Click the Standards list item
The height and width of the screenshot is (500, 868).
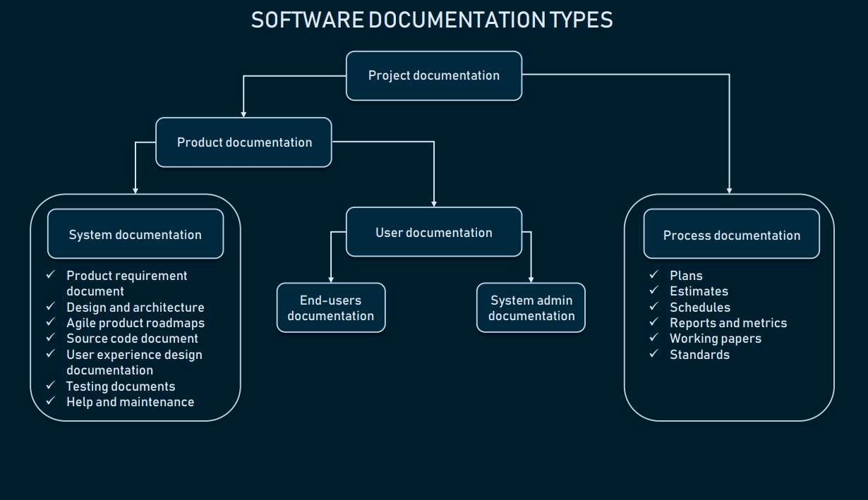click(x=699, y=355)
